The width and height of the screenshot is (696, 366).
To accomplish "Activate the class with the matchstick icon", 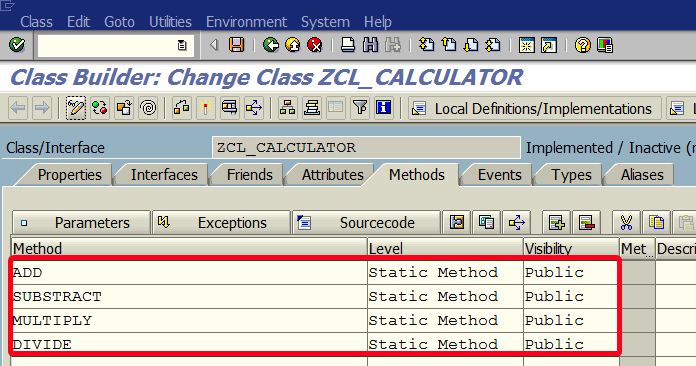I will (x=205, y=108).
